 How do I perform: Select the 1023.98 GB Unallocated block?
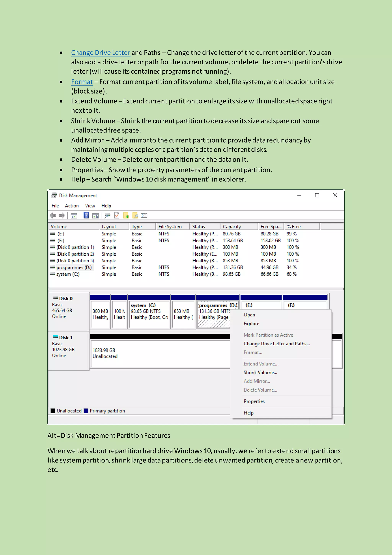pyautogui.click(x=160, y=351)
